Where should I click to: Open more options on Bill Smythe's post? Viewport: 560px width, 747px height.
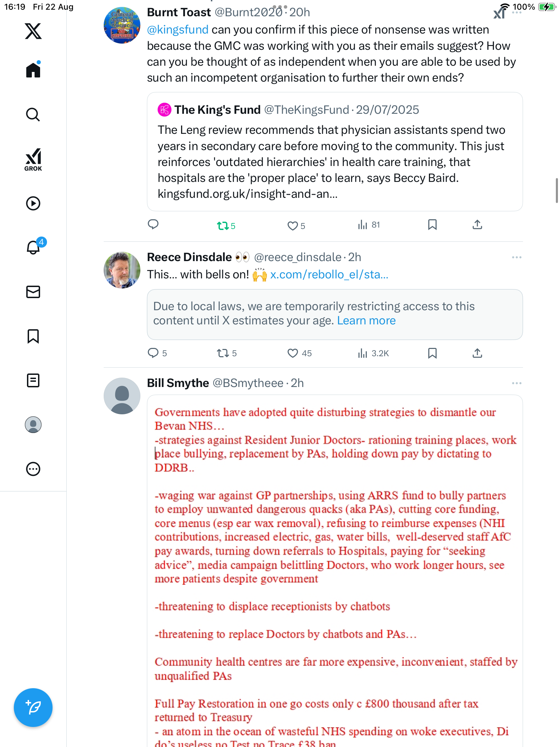pos(516,383)
